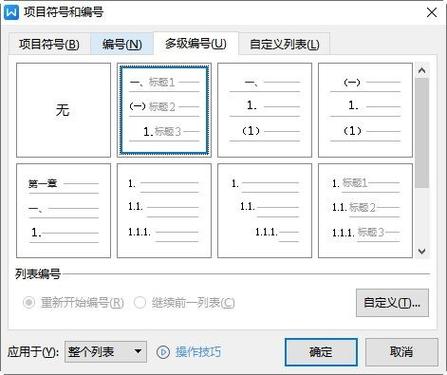Choose the non-indented 1. 1.1. 1.1.1. style

[x=164, y=210]
